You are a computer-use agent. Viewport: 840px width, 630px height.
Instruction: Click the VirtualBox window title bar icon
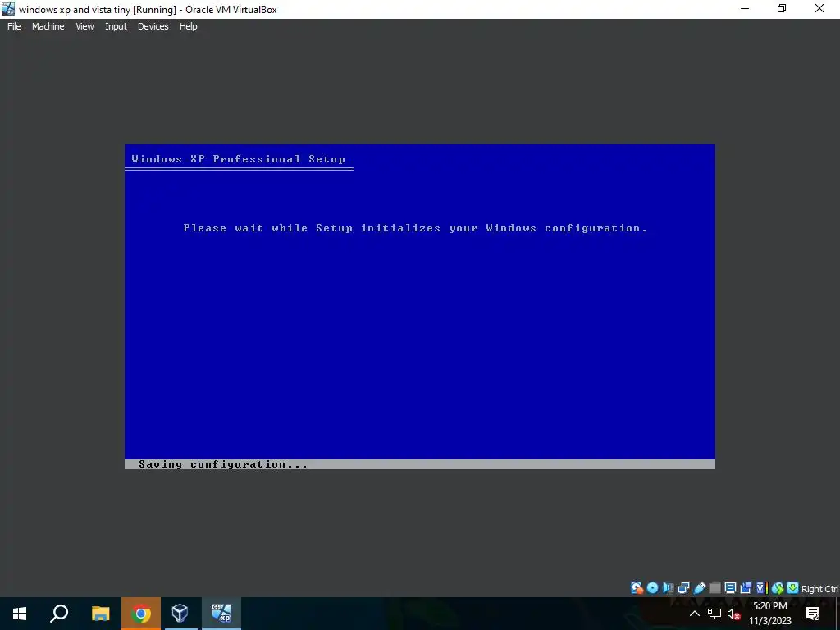pyautogui.click(x=8, y=9)
